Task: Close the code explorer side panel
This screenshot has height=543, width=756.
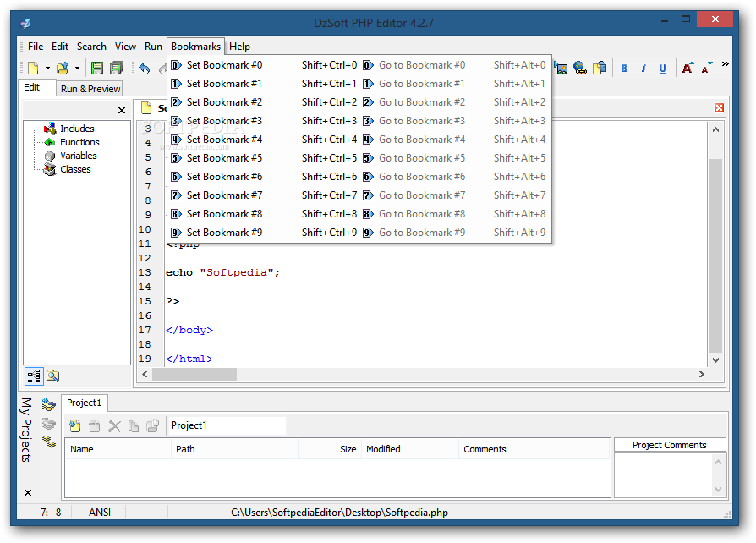Action: pos(122,111)
